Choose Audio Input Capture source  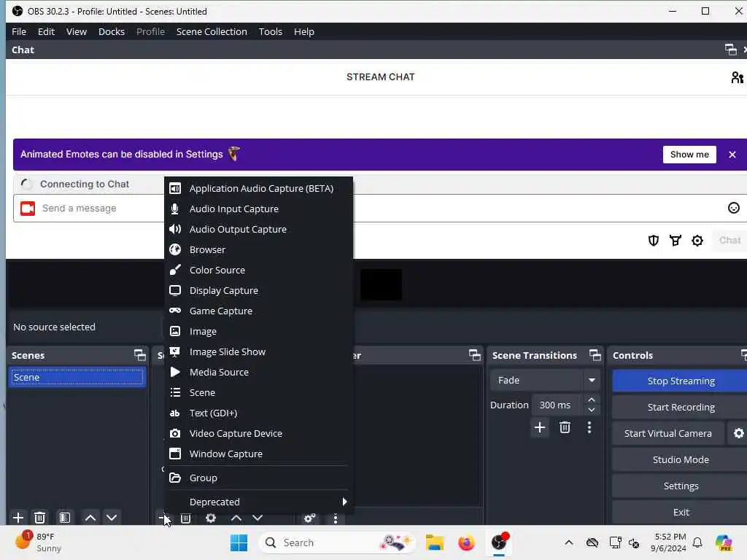pyautogui.click(x=258, y=209)
